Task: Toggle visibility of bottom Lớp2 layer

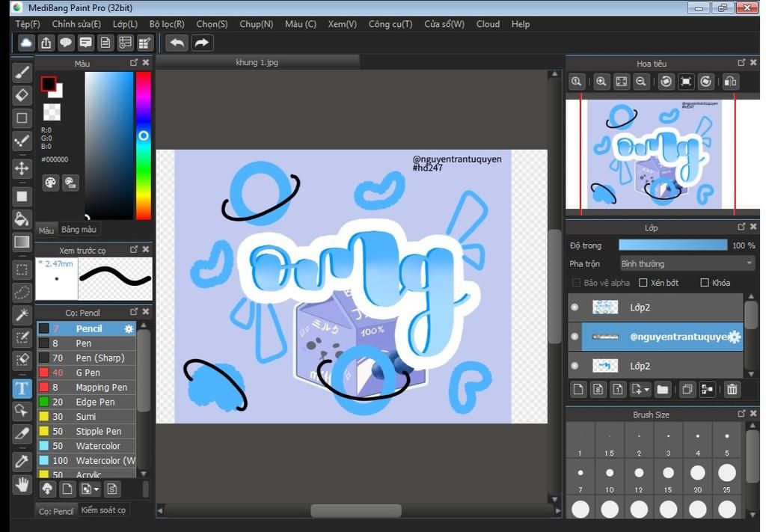Action: pos(574,366)
